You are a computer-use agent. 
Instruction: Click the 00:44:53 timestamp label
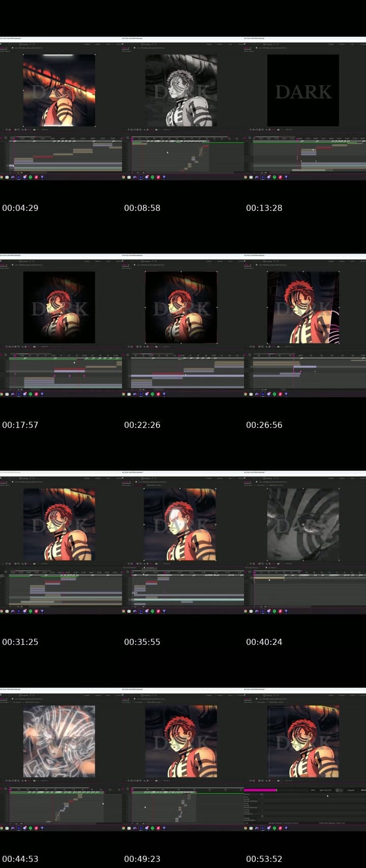click(20, 859)
